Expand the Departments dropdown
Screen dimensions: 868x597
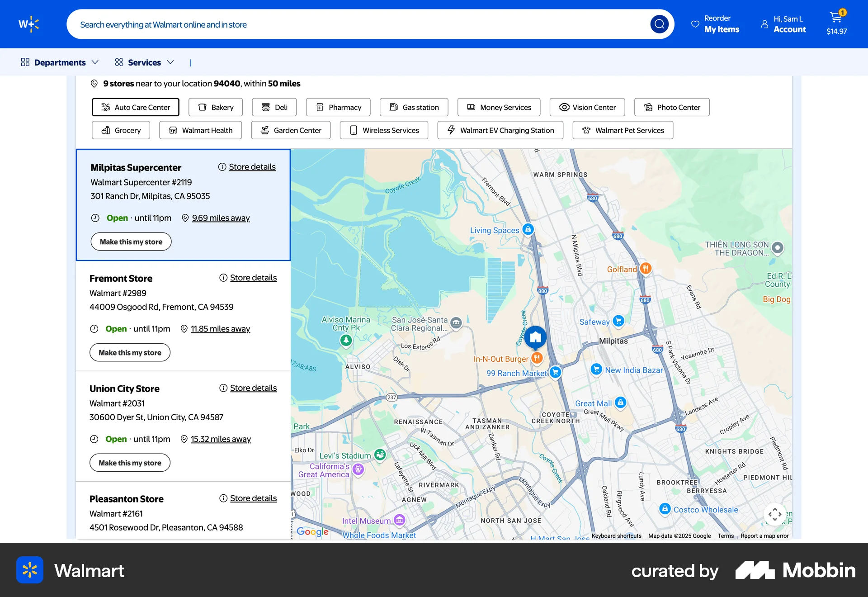[59, 62]
